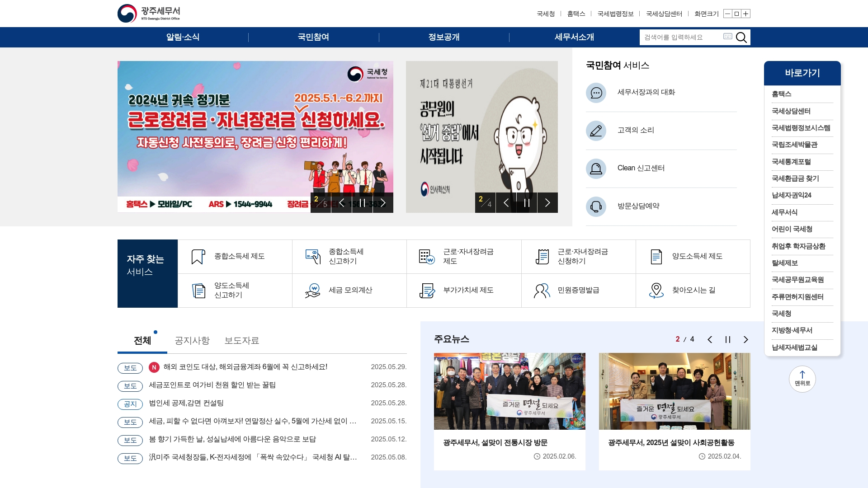Click the 부가가치세 제도 form icon

(x=427, y=291)
